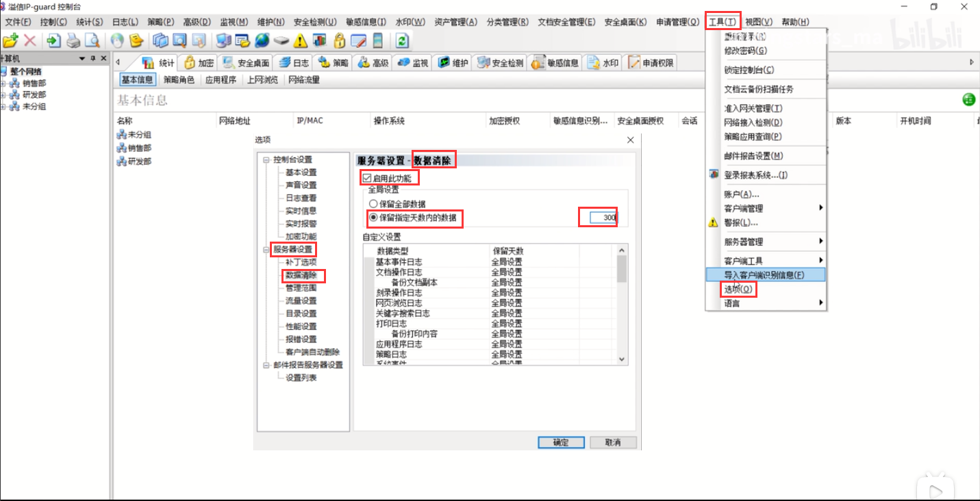Click the print preview magnifier toolbar icon
Screen dimensions: 980x501
click(92, 41)
